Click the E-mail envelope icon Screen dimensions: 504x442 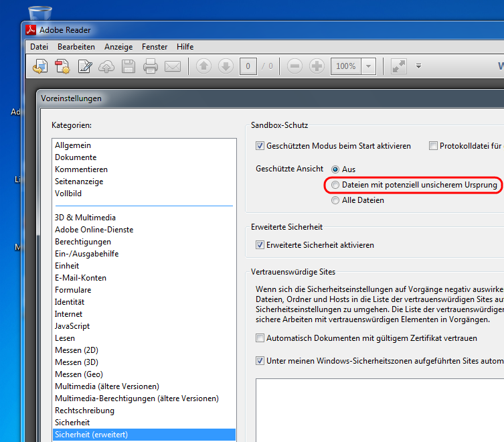[173, 66]
